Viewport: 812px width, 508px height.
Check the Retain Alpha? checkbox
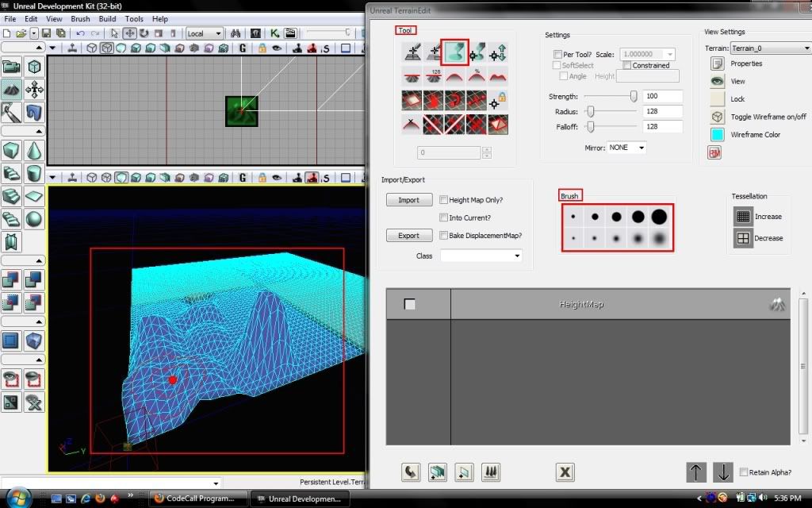(x=744, y=471)
